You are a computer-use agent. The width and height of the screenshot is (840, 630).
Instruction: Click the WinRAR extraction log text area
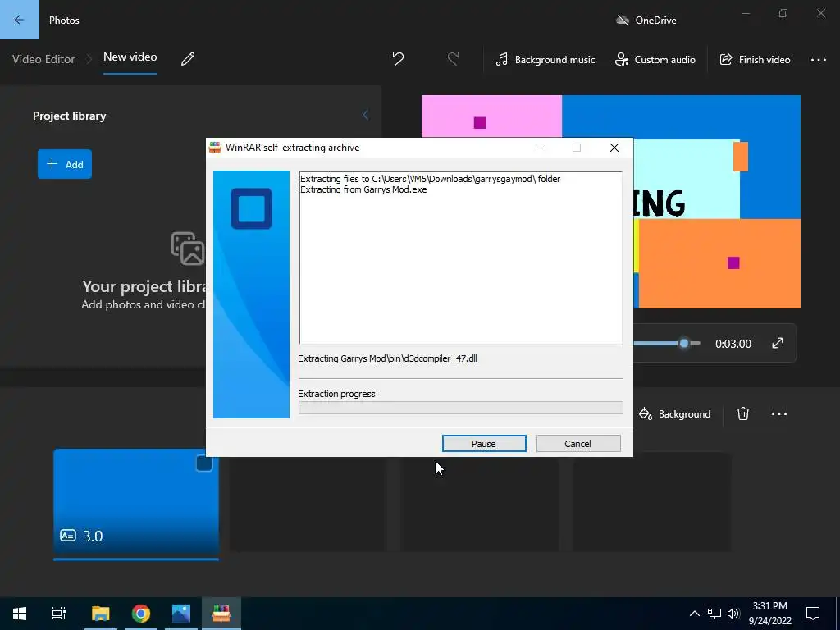(x=460, y=258)
